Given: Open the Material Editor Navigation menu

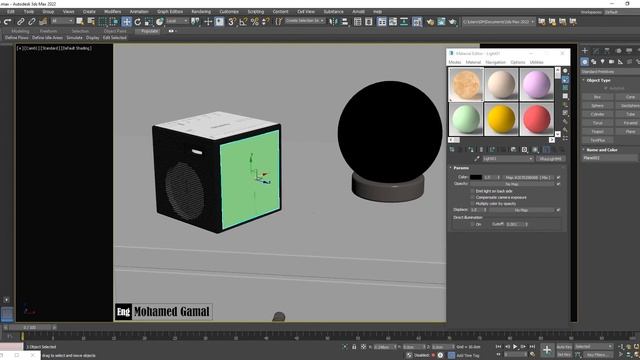Looking at the screenshot, I should [x=496, y=62].
